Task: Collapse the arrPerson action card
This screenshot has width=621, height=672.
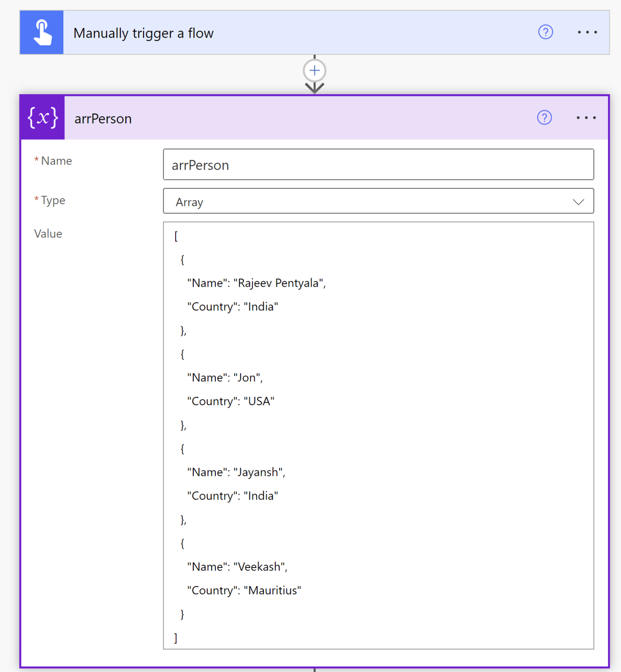Action: 302,118
